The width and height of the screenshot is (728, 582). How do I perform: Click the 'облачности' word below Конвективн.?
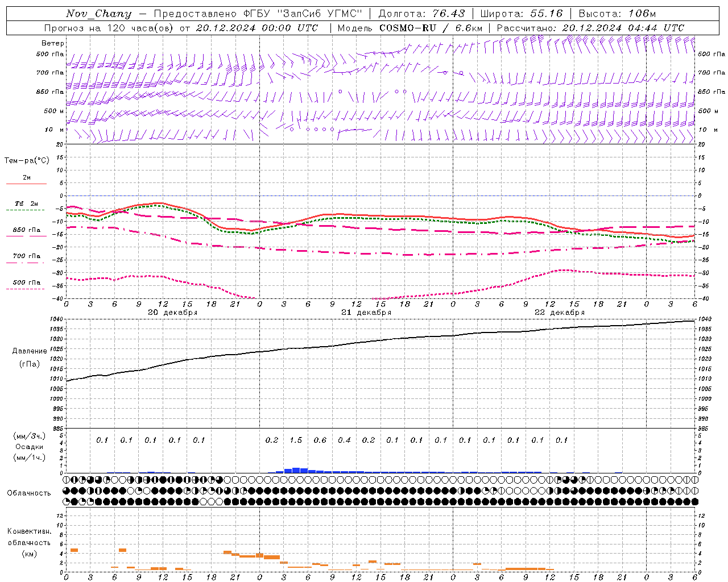(x=29, y=543)
